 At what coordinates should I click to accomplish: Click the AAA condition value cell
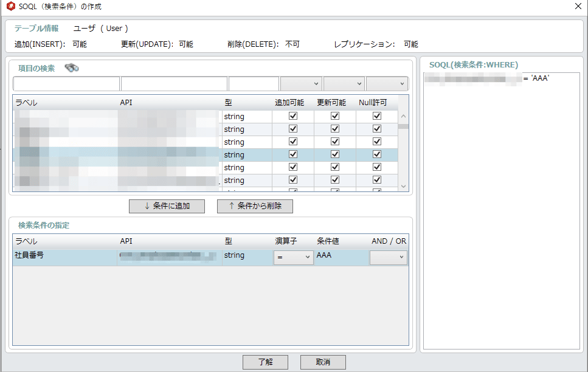(x=341, y=257)
